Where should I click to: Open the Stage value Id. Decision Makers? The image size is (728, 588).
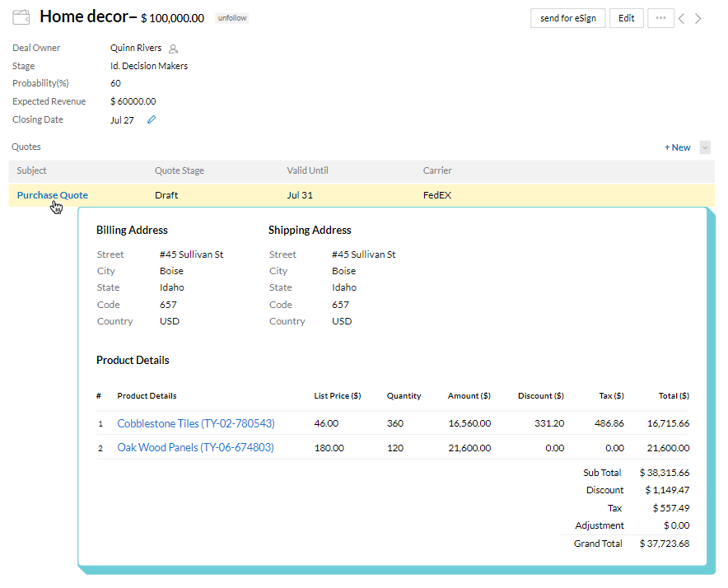click(x=148, y=65)
